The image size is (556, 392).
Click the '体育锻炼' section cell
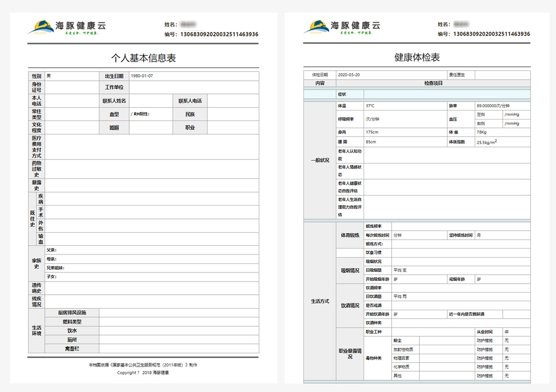point(350,235)
